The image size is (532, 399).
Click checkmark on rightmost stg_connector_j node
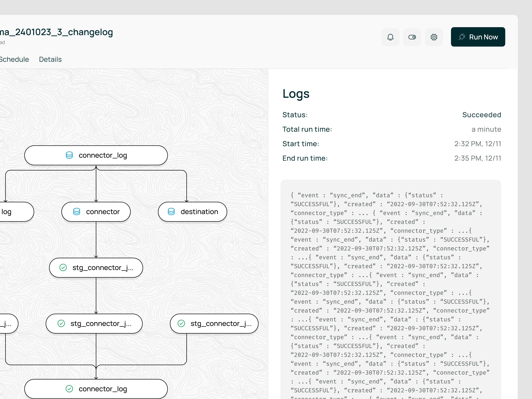(x=181, y=323)
